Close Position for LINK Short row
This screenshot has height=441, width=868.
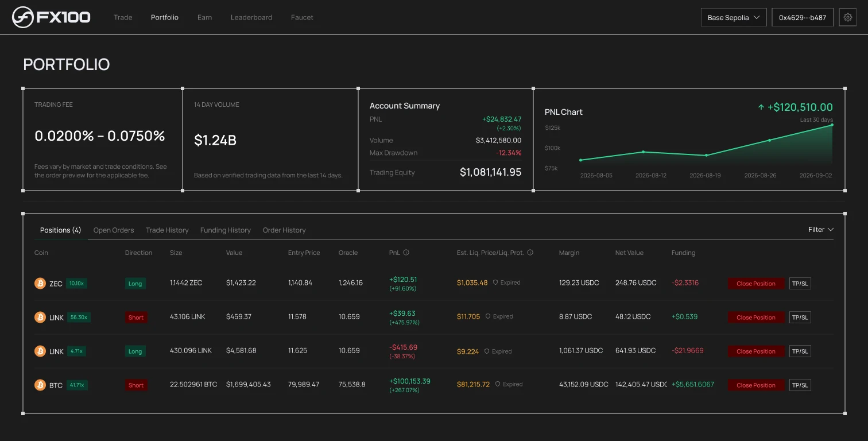(x=756, y=318)
